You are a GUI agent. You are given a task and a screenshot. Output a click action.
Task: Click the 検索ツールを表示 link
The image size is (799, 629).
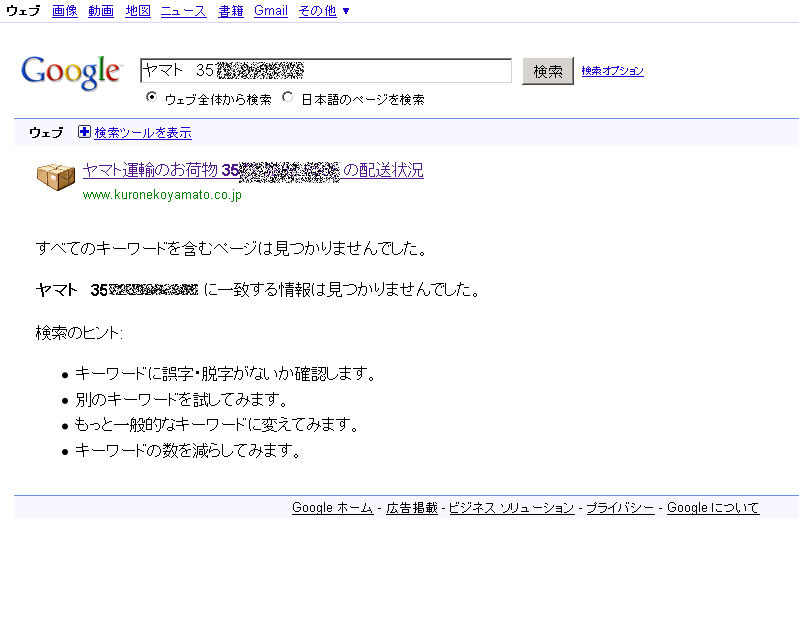coord(143,133)
